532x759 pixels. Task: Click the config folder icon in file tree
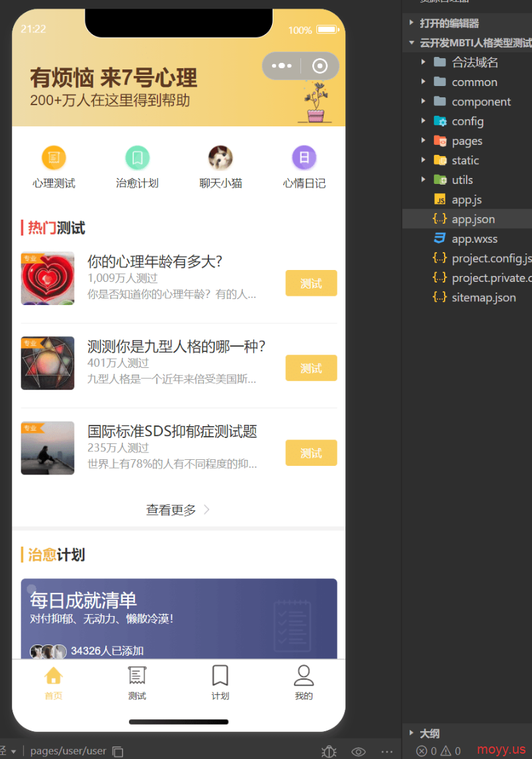[440, 121]
